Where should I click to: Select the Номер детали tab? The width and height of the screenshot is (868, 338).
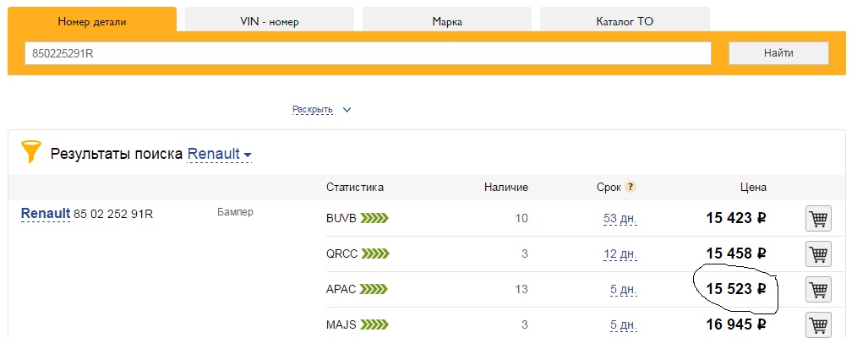tap(91, 21)
